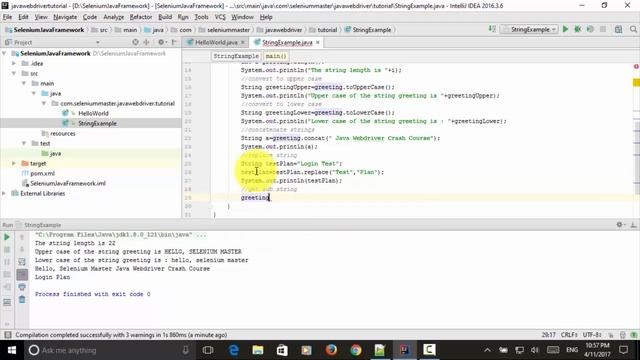Start debugging with the Debug bug icon
The height and width of the screenshot is (360, 640).
(x=578, y=29)
